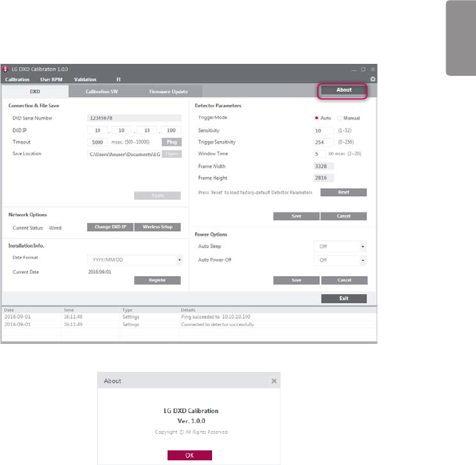476x465 pixels.
Task: Select Manual trigger mode
Action: 340,118
